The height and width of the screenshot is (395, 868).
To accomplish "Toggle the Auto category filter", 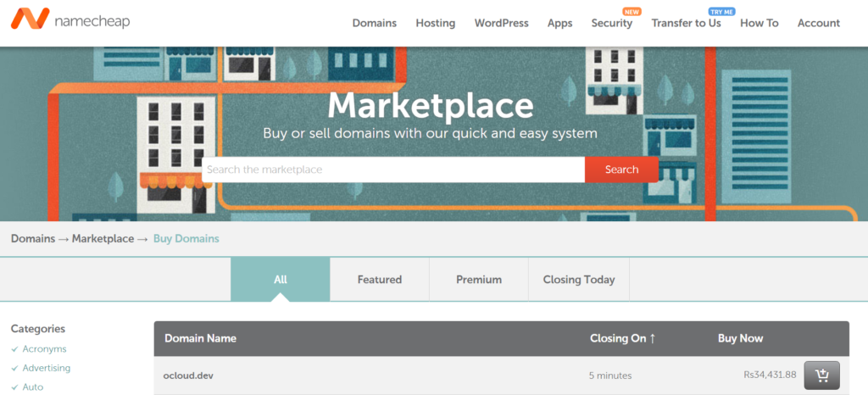I will 33,387.
